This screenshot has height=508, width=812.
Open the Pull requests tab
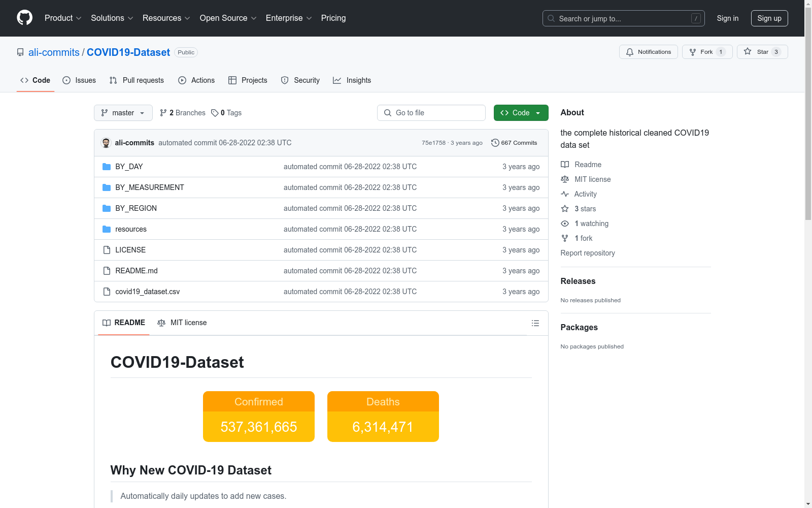coord(137,80)
